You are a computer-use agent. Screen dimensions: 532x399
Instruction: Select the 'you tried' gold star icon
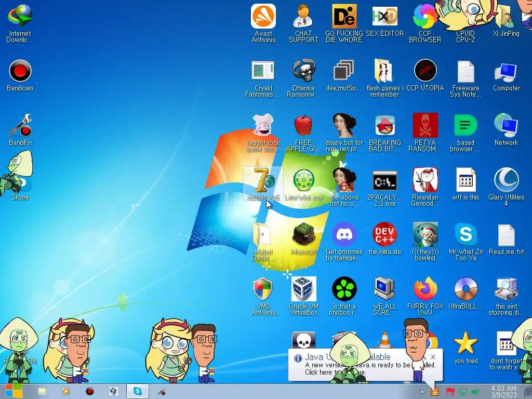tap(465, 348)
